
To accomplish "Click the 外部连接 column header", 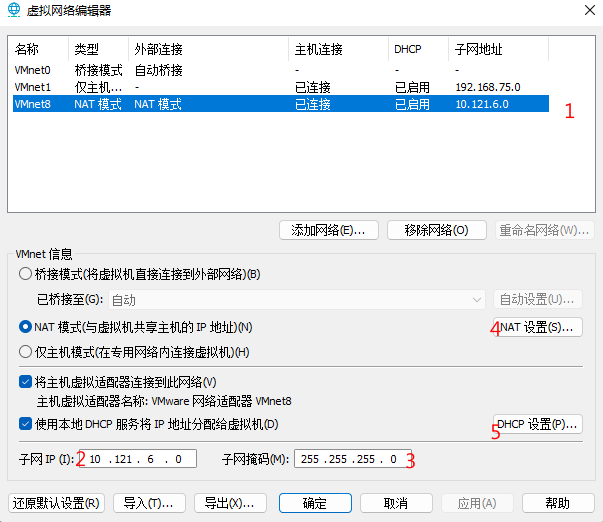I will pos(208,49).
